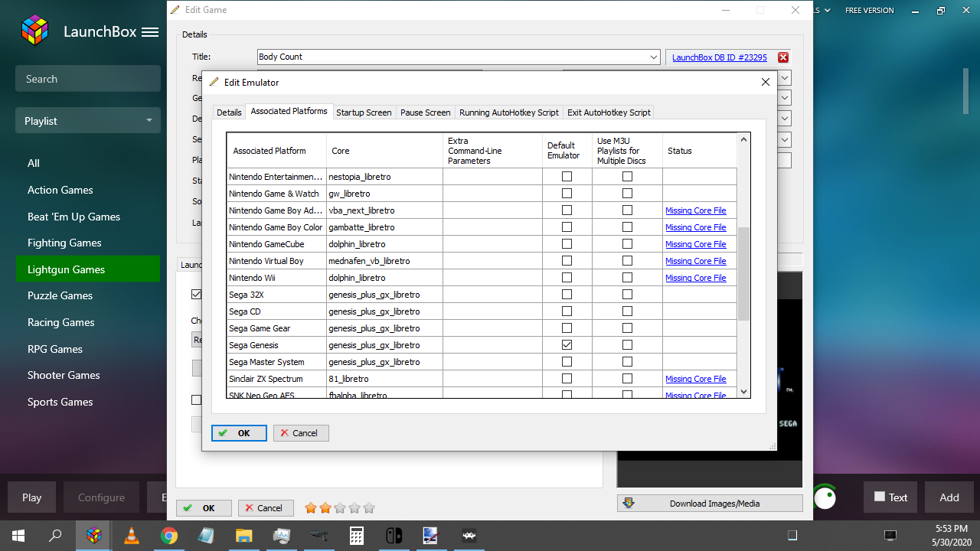This screenshot has width=980, height=551.
Task: Click the platform table vertical scrollbar thumb
Action: click(743, 273)
